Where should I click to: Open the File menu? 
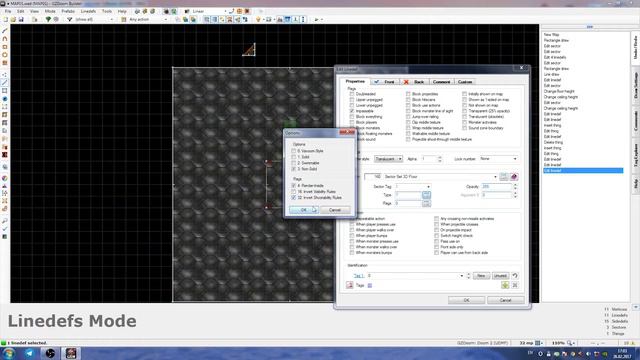8,11
